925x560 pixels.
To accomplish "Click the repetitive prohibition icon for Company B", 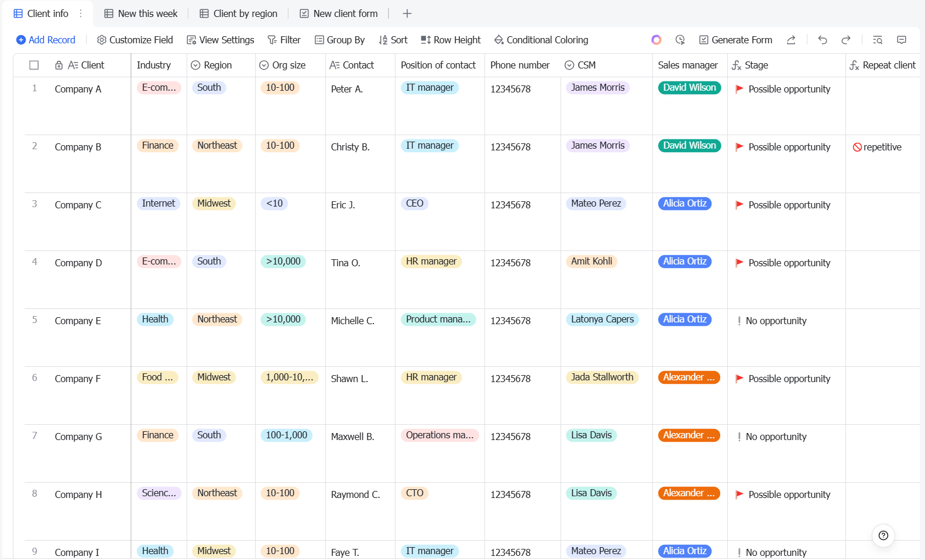I will pos(857,147).
